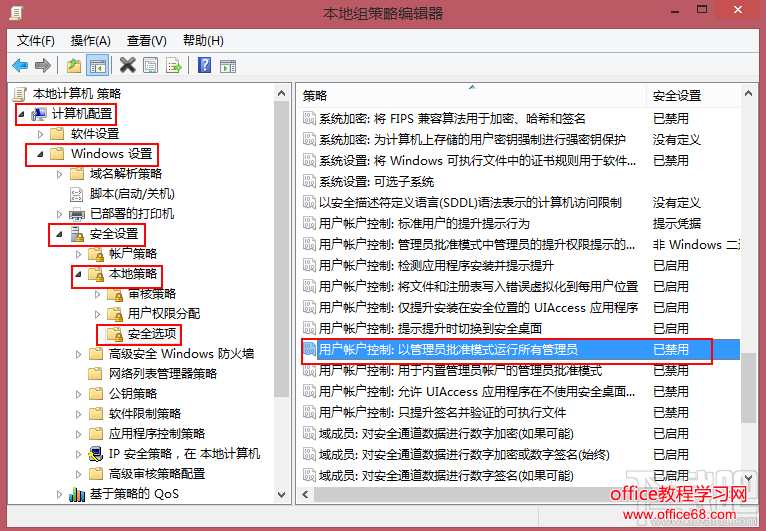Viewport: 766px width, 531px height.
Task: Click the 基于策略的 QoS chart icon
Action: click(77, 494)
